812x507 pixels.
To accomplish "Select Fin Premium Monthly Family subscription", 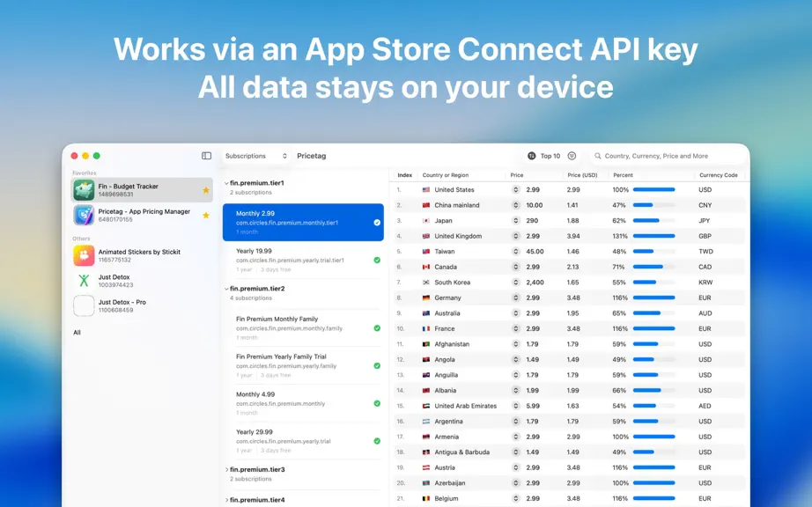I will click(x=303, y=328).
